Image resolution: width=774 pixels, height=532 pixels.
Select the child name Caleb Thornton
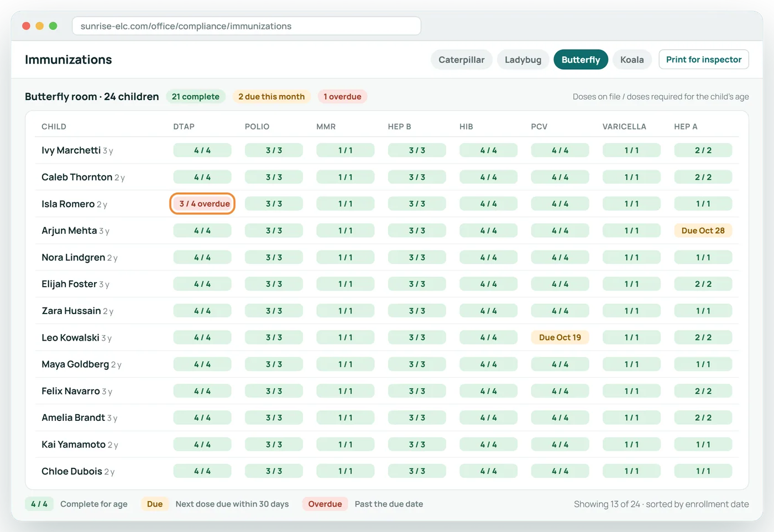[x=77, y=177]
